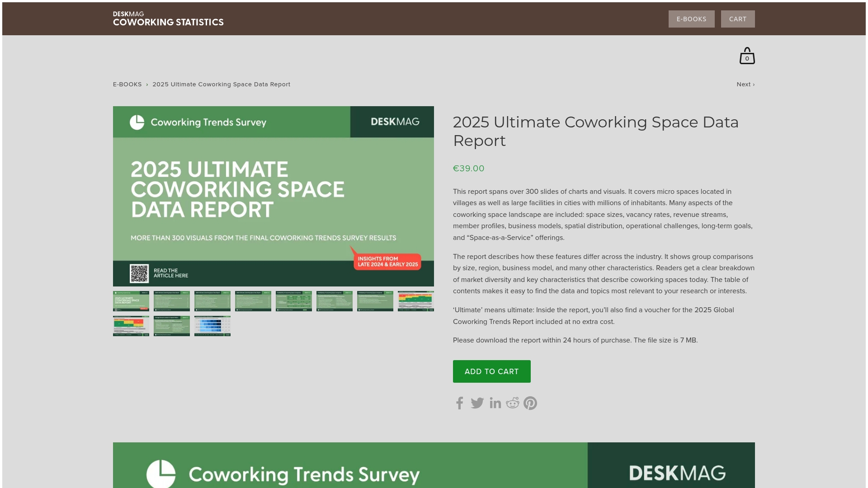Select the last thumbnail in first row
Viewport: 868px width, 488px height.
pos(415,301)
